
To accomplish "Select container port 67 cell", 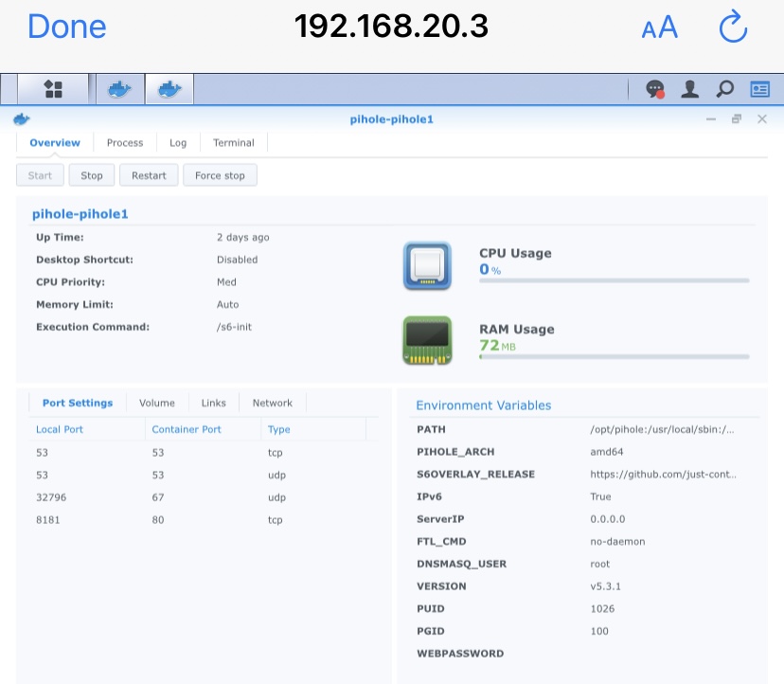I will (158, 497).
